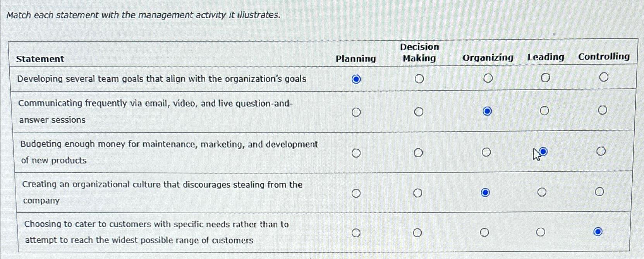Select Controlling for budgeting enough money statement
Viewport: 644px width, 259px height.
click(x=601, y=150)
